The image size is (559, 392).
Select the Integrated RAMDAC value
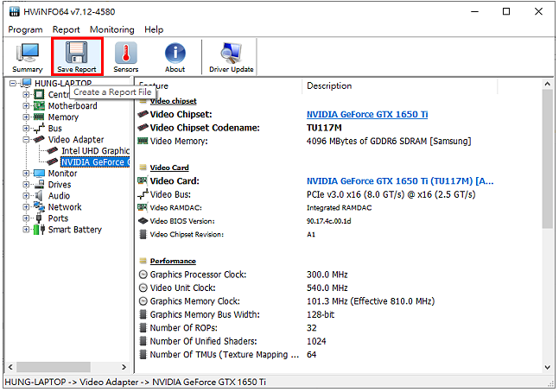pyautogui.click(x=339, y=208)
